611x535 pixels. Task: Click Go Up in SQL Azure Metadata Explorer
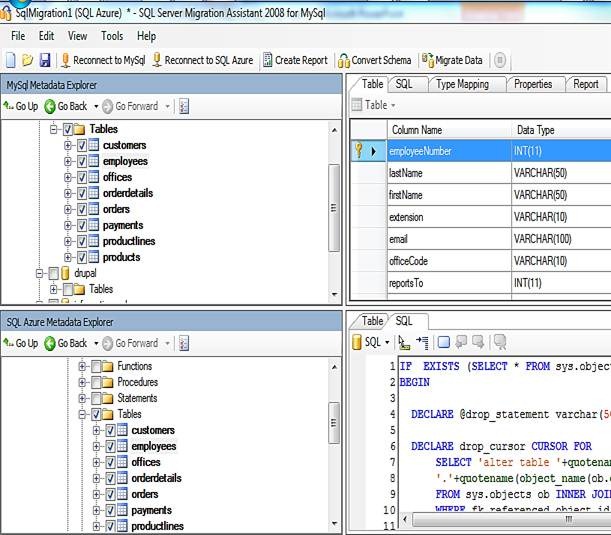[x=21, y=343]
